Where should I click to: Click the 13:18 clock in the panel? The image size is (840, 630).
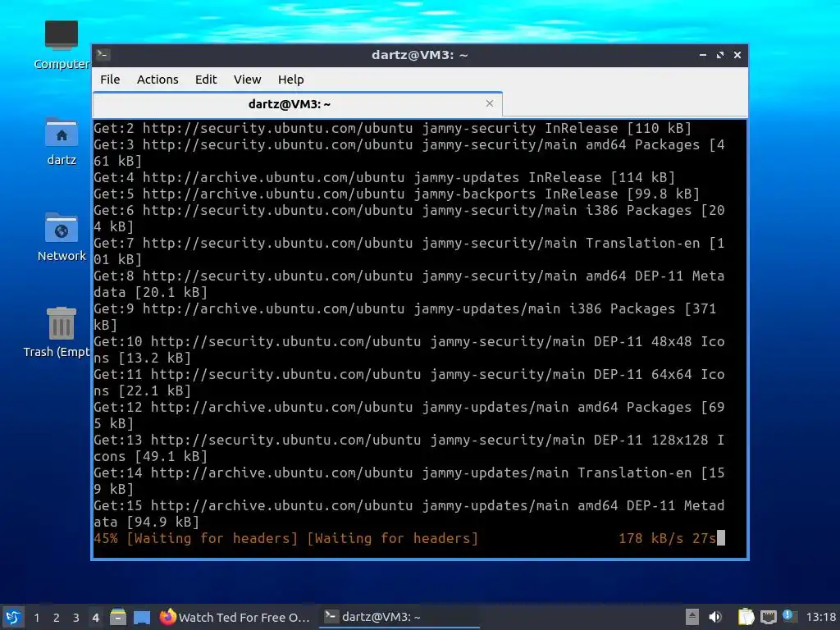point(820,617)
